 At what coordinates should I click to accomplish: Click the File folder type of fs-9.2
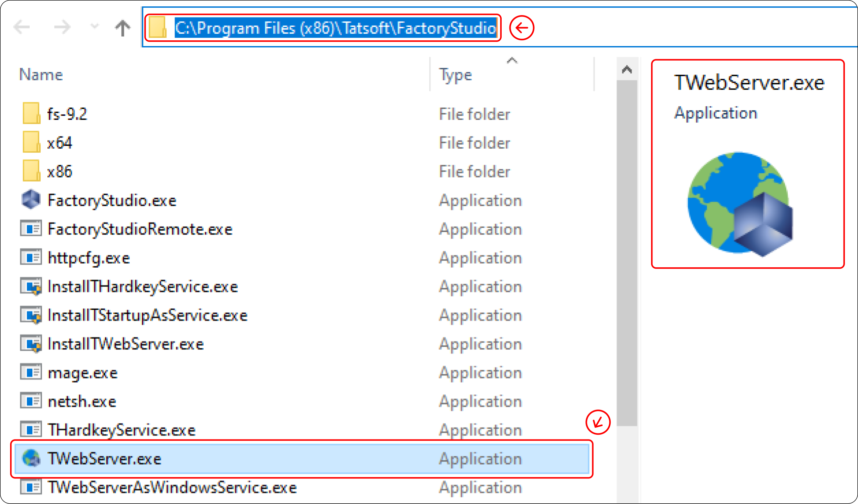coord(475,114)
